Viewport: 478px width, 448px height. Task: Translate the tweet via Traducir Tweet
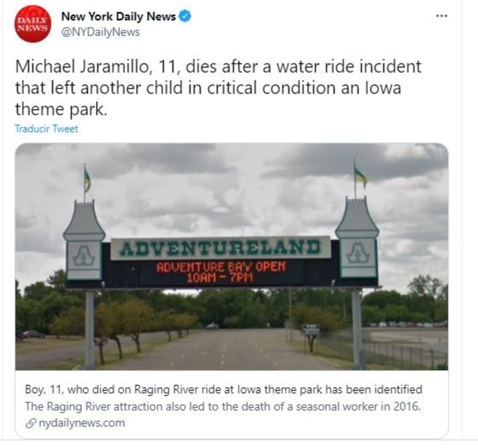pyautogui.click(x=46, y=128)
